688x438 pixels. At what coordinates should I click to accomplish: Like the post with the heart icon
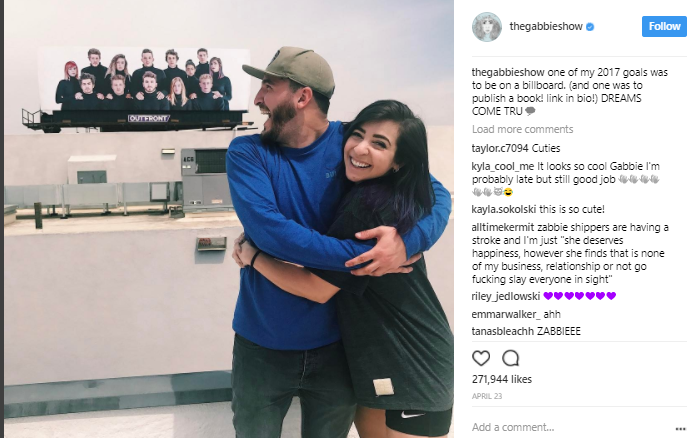(481, 358)
